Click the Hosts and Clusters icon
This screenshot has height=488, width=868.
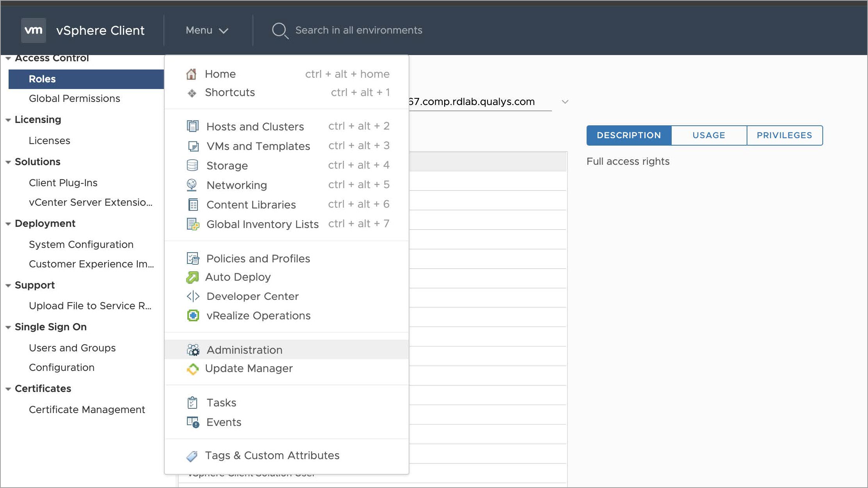coord(192,126)
